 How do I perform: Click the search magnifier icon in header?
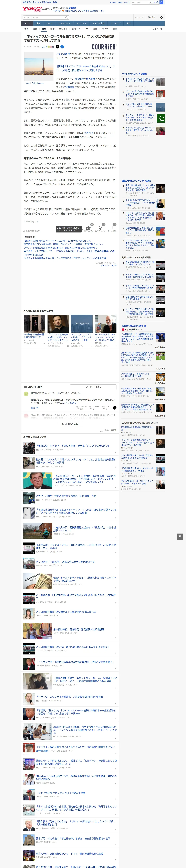click(66, 18)
